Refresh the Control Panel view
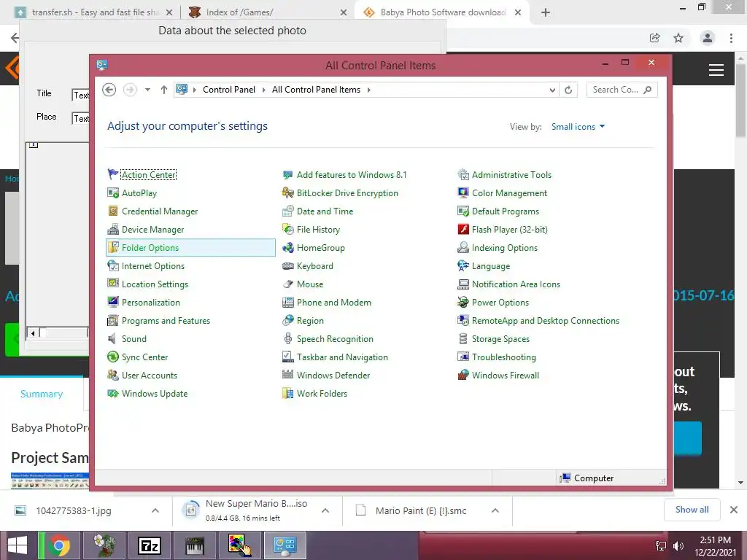The height and width of the screenshot is (560, 747). click(568, 90)
